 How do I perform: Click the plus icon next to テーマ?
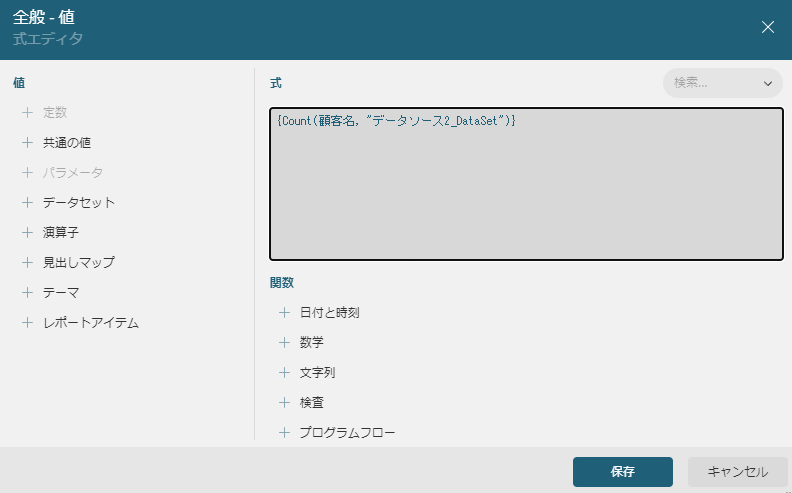[27, 293]
